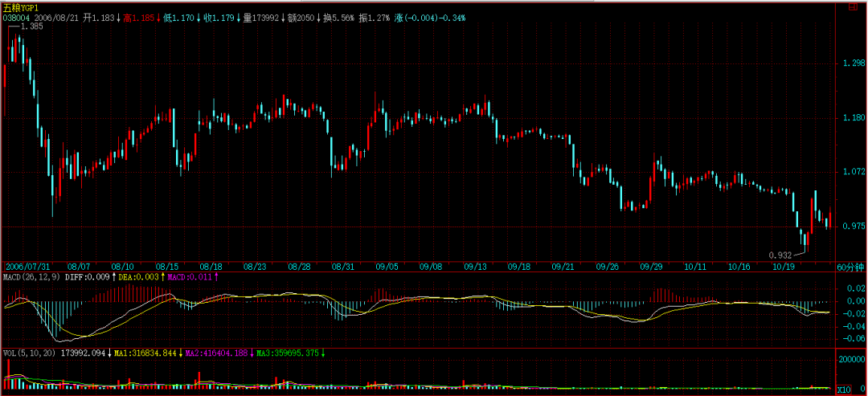Click the 09/05 date on time axis
Image resolution: width=868 pixels, height=396 pixels.
(387, 267)
